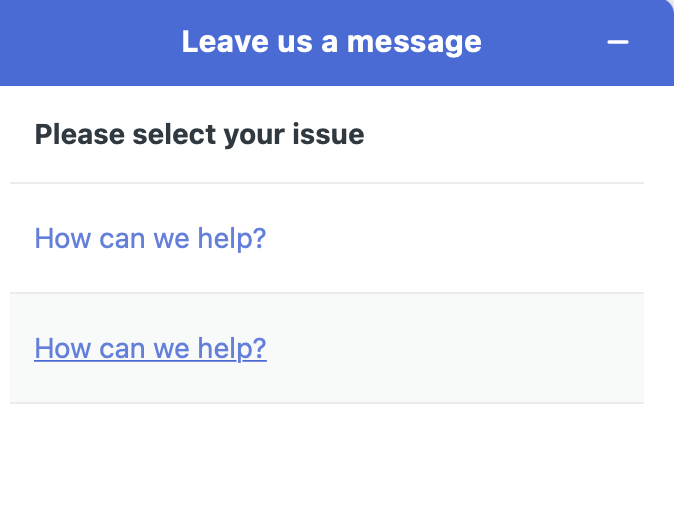Click the white dash icon in the blue header
This screenshot has height=530, width=674.
[x=618, y=42]
